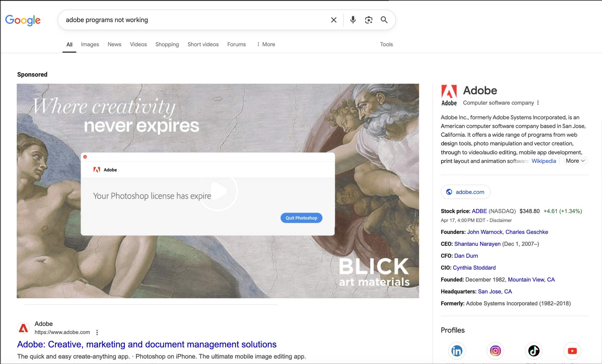The width and height of the screenshot is (602, 364).
Task: Start voice search with the microphone icon
Action: [353, 20]
